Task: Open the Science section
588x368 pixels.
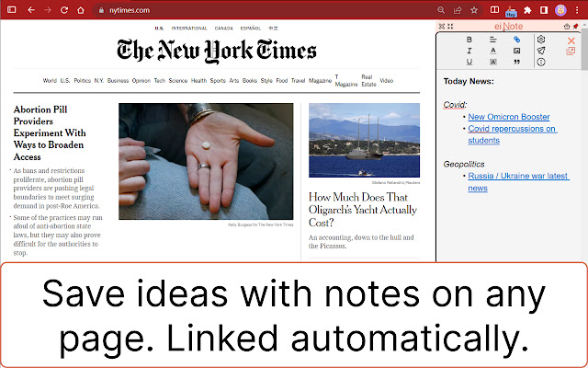Action: [x=177, y=80]
